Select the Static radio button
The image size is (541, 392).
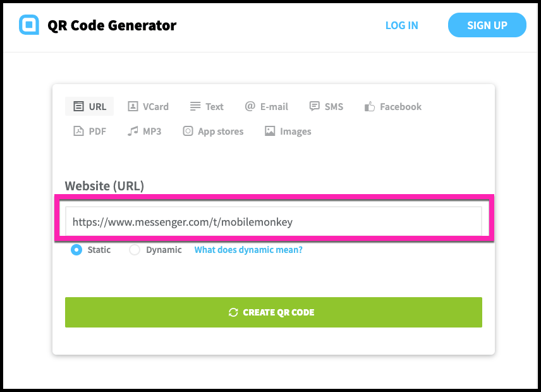point(76,250)
